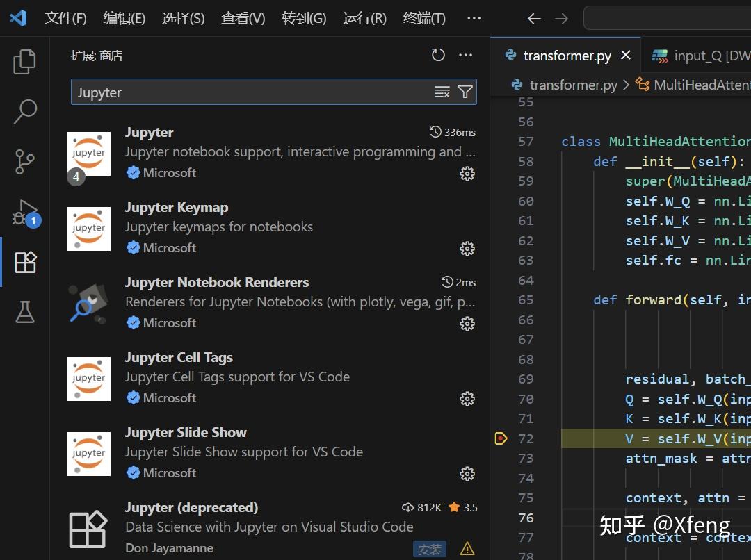Open the 文件(F) menu
Screen dimensions: 751x560
[65, 19]
